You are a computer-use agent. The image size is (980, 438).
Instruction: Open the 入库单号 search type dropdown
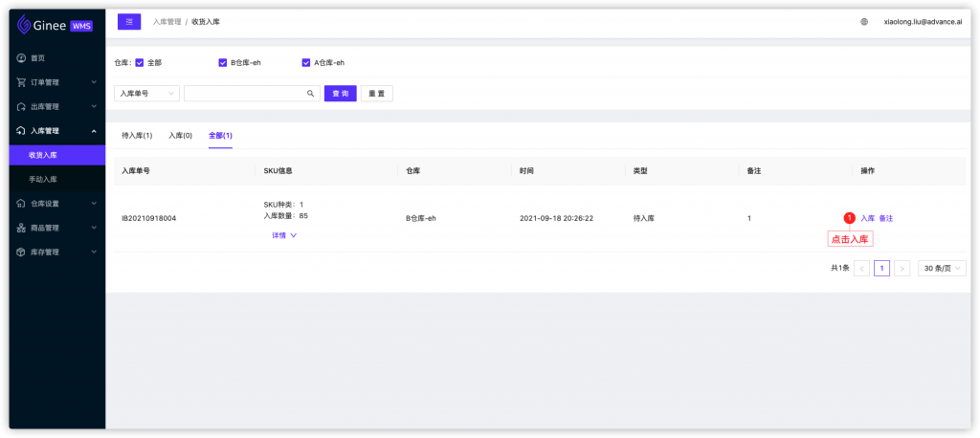click(x=146, y=94)
